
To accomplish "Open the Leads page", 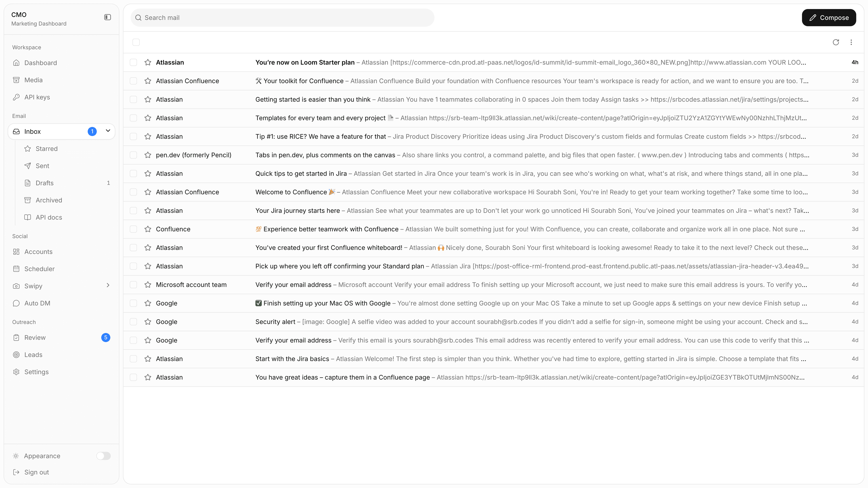I will (61, 355).
